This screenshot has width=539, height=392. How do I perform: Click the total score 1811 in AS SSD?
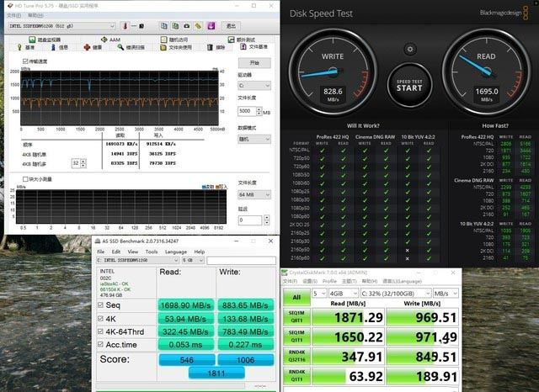coord(216,373)
